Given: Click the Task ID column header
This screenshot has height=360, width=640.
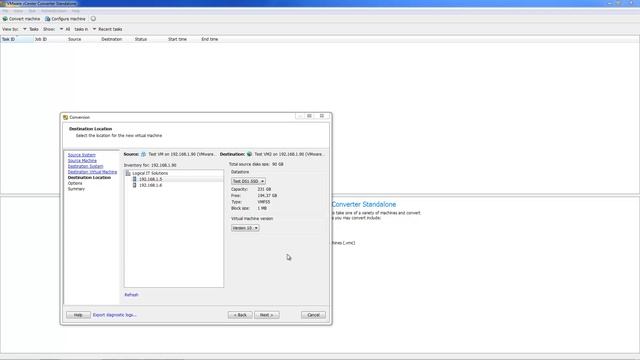Looking at the screenshot, I should (17, 39).
